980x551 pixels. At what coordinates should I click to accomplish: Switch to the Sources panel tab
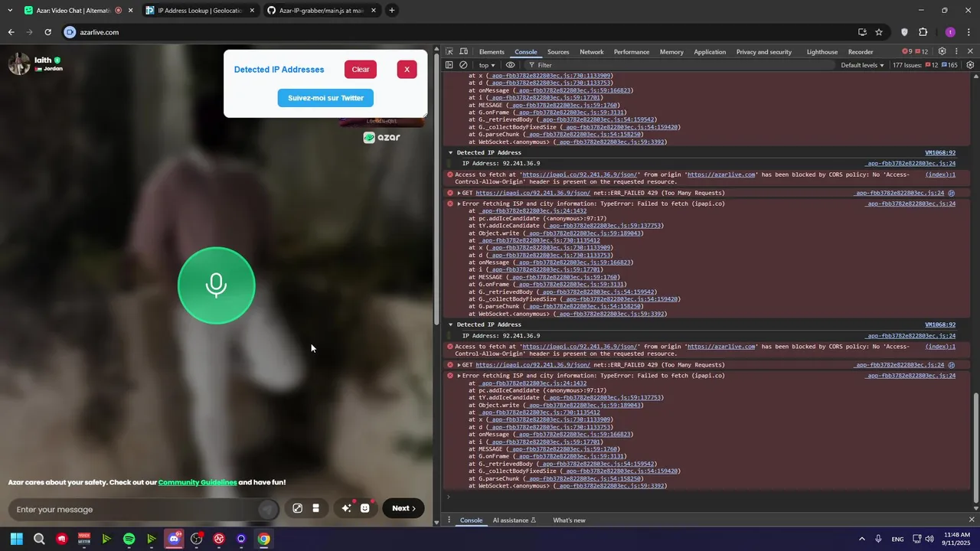pyautogui.click(x=558, y=52)
